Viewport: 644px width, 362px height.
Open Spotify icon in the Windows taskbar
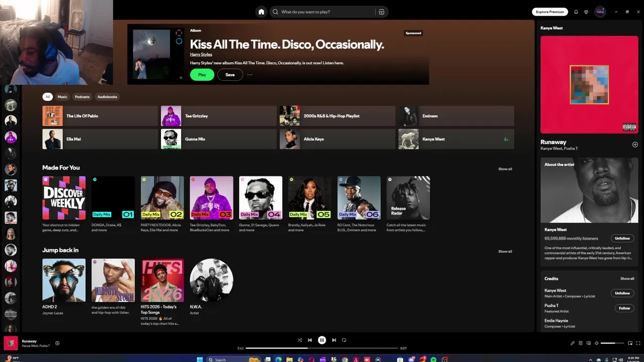tap(434, 359)
